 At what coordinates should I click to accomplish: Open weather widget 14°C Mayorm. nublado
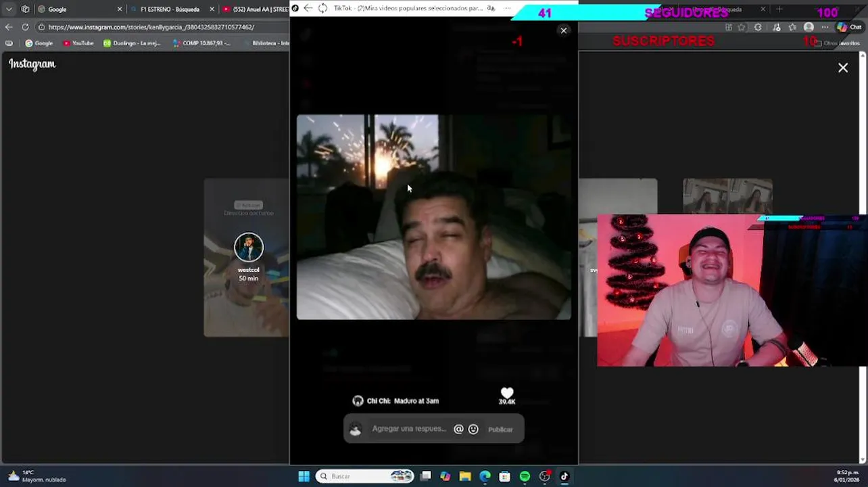point(38,476)
